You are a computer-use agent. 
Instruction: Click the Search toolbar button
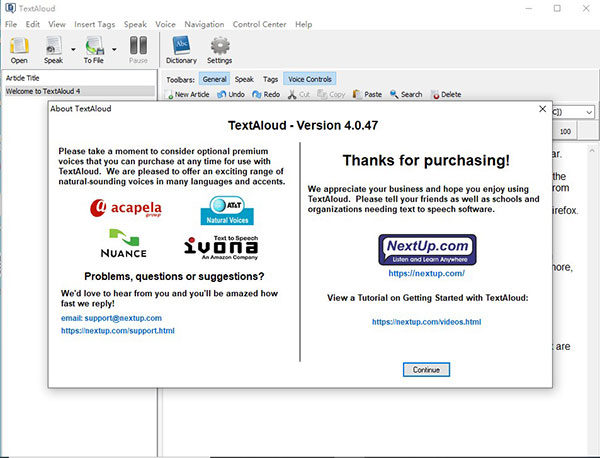(x=406, y=94)
